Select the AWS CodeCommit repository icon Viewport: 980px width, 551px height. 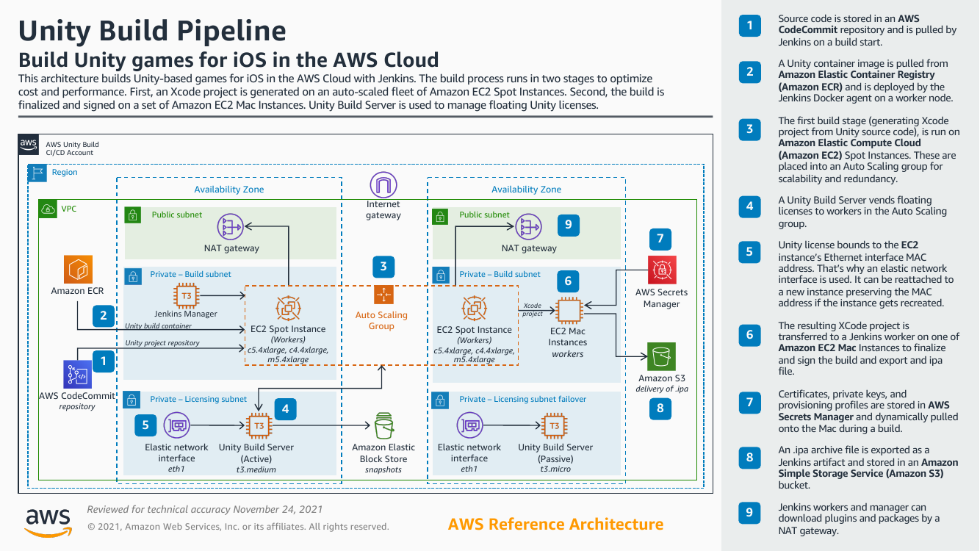pos(77,375)
